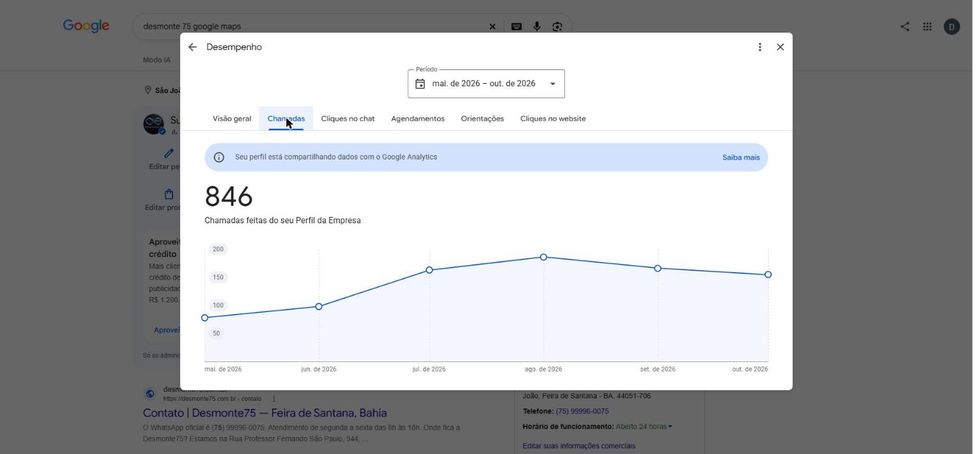
Task: Open the three-dot menu in Desempenho dialog
Action: [x=759, y=47]
